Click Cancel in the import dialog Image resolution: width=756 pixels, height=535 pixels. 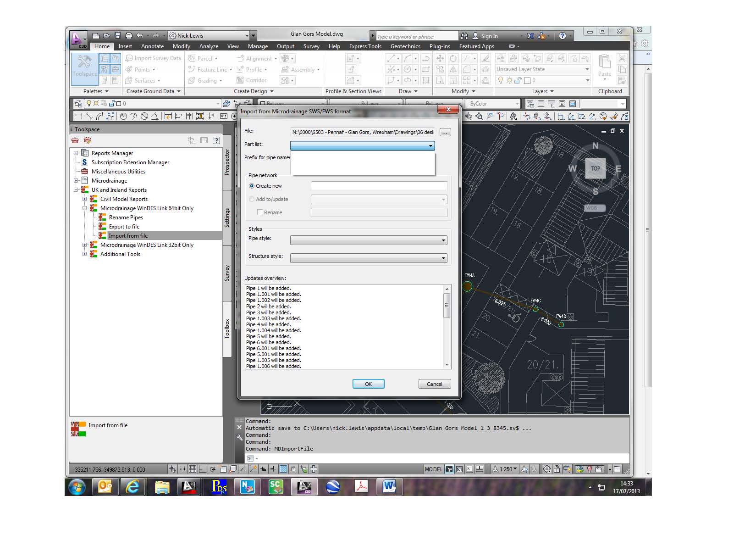435,384
